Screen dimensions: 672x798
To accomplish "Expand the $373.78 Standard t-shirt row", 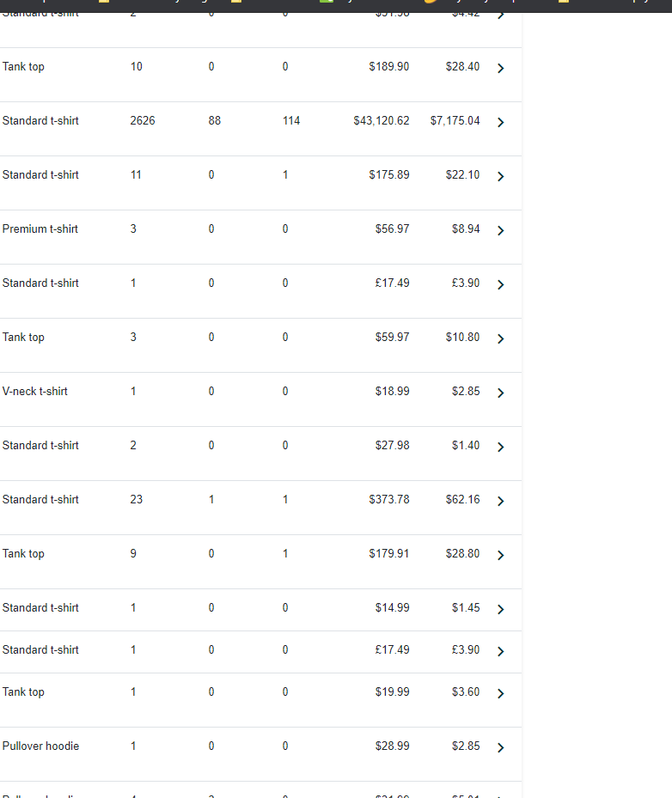I will click(500, 502).
